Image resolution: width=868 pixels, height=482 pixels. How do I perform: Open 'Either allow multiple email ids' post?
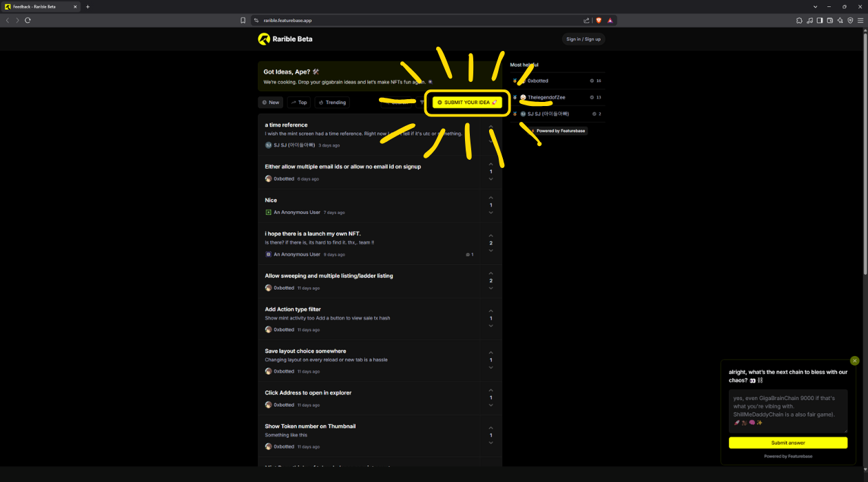[x=343, y=167]
